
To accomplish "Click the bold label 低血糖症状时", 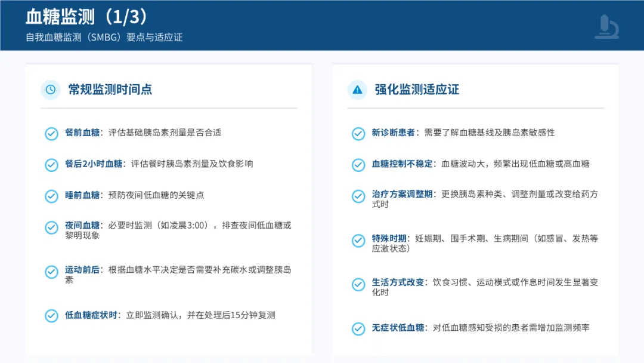I will (x=91, y=315).
